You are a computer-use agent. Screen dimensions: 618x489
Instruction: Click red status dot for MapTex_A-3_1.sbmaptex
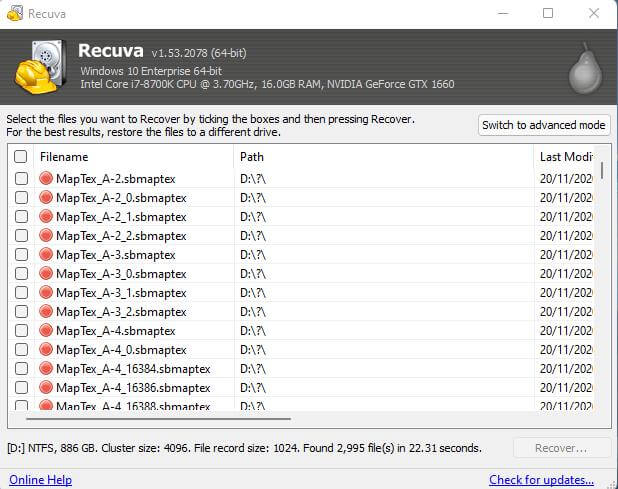point(46,292)
